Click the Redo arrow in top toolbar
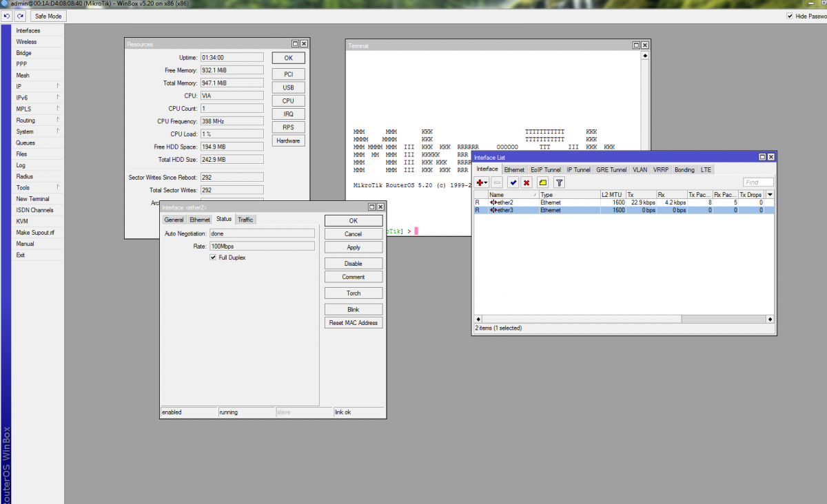 (x=20, y=16)
